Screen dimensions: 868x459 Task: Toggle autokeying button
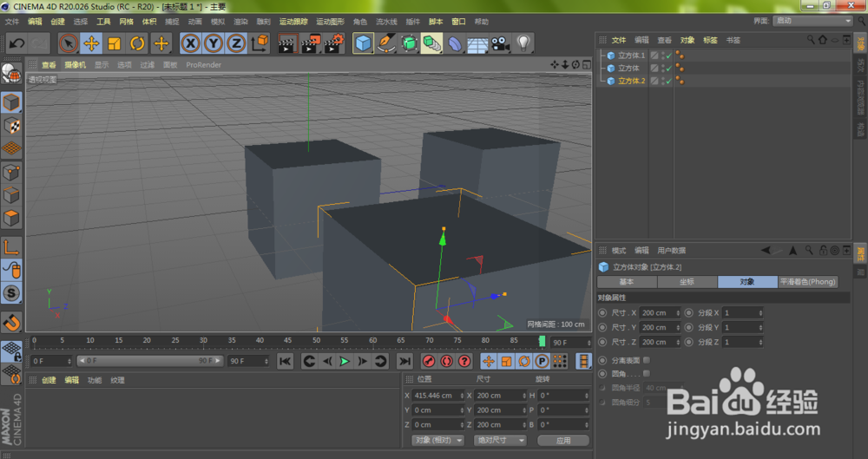(447, 362)
